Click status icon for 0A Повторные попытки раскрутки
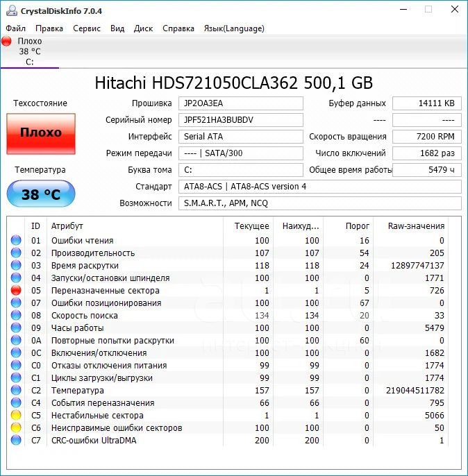Screen dimensions: 468x476 (16, 340)
